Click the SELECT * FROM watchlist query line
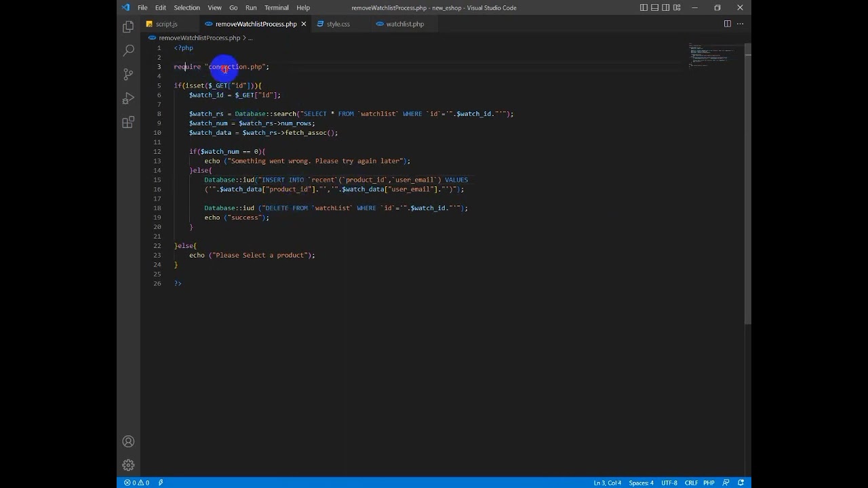Viewport: 868px width, 488px height. (351, 114)
